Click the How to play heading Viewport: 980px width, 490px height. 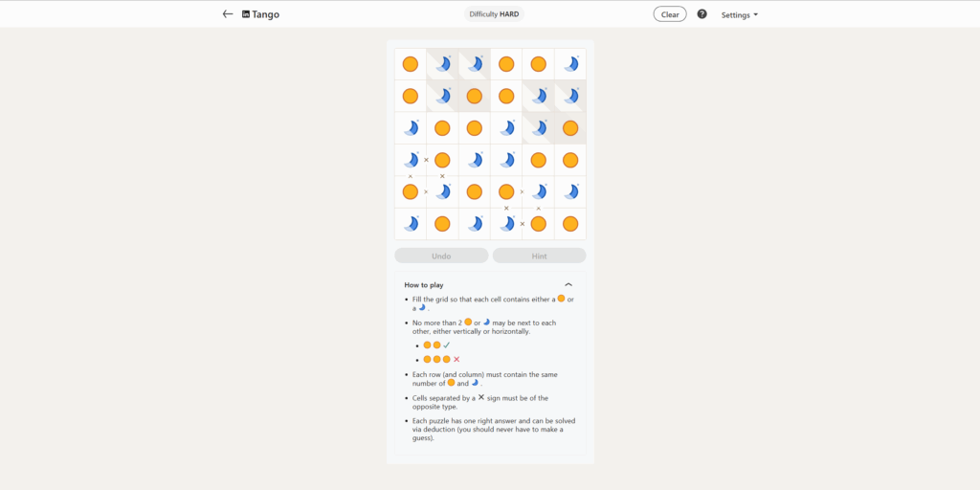pyautogui.click(x=424, y=285)
